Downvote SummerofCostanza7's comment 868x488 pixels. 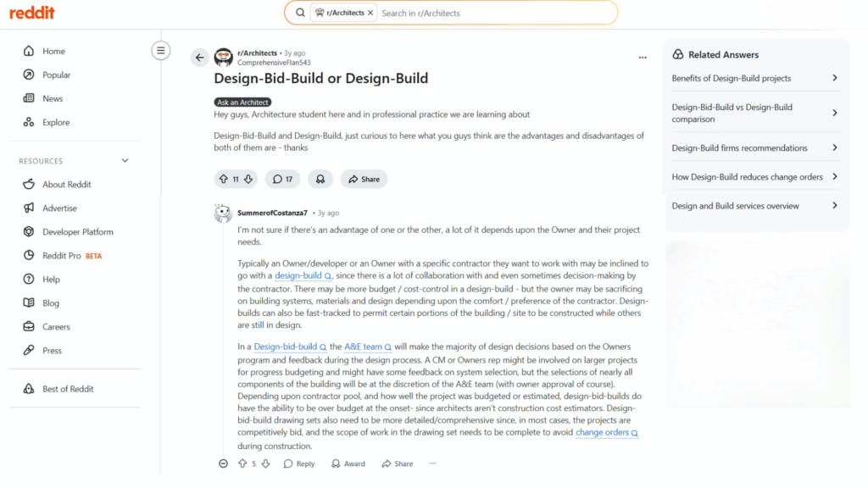coord(266,463)
